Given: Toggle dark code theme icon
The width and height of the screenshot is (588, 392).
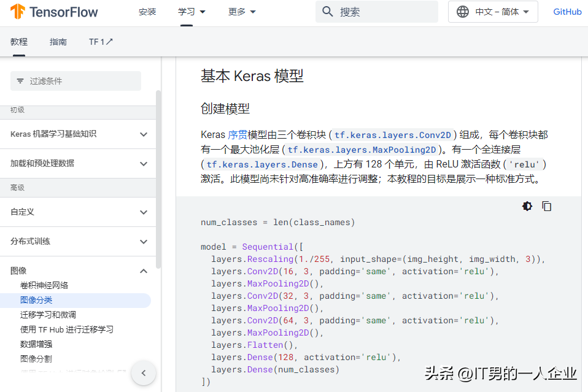Looking at the screenshot, I should coord(527,206).
